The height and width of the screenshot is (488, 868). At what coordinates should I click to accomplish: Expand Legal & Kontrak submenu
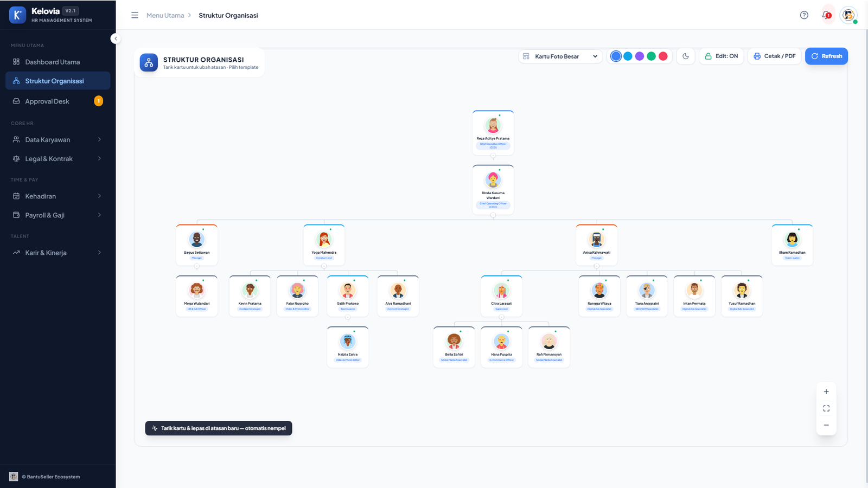58,159
